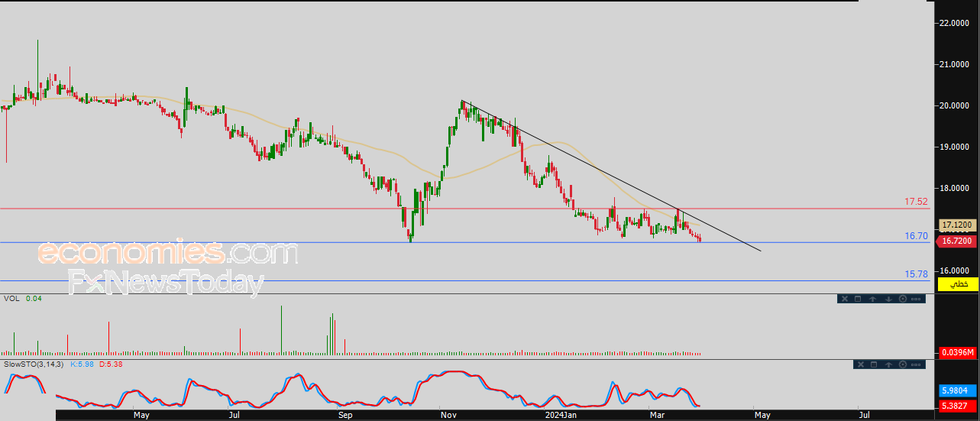Click the VOL indicator label

pyautogui.click(x=11, y=298)
